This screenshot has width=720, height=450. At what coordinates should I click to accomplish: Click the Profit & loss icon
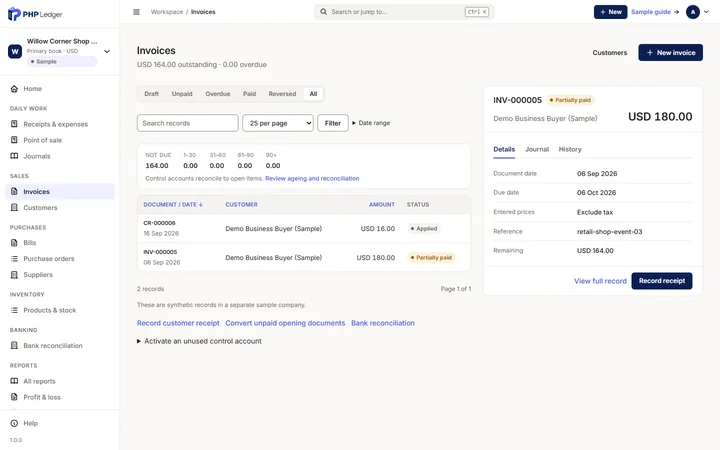coord(14,397)
